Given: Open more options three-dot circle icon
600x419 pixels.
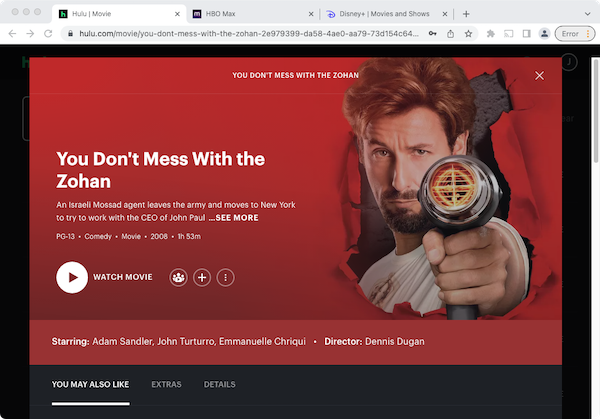Looking at the screenshot, I should [225, 277].
